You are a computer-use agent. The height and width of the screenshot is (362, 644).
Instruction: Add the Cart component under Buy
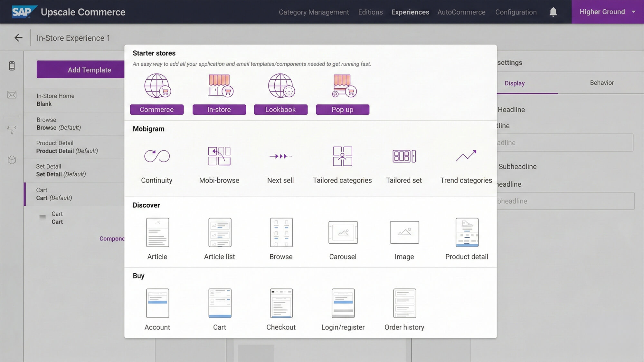pyautogui.click(x=220, y=303)
